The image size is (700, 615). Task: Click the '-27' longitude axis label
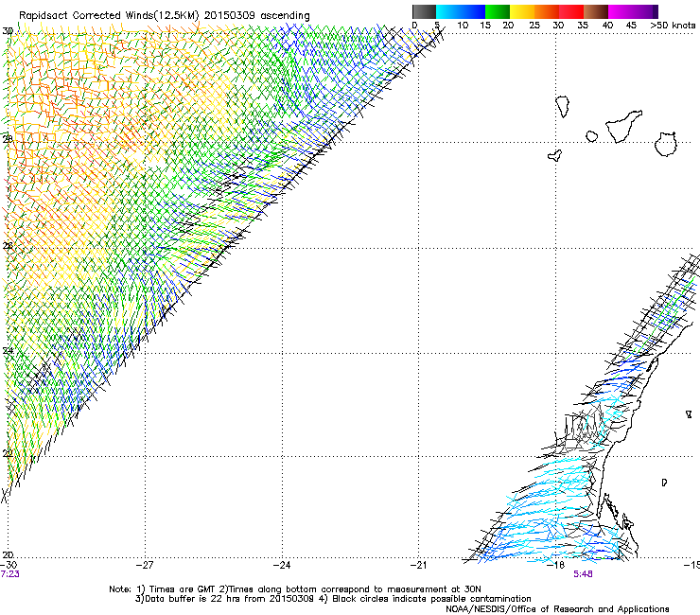tap(145, 565)
